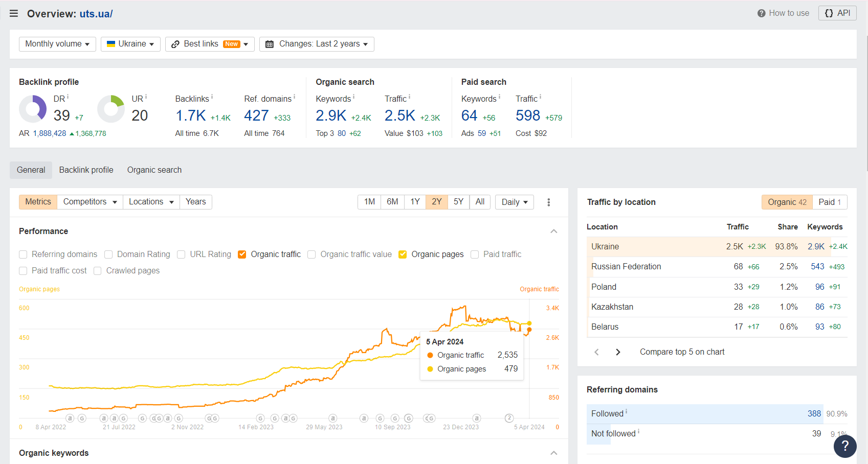868x464 pixels.
Task: Uncheck the Organic pages checkbox
Action: tap(403, 254)
